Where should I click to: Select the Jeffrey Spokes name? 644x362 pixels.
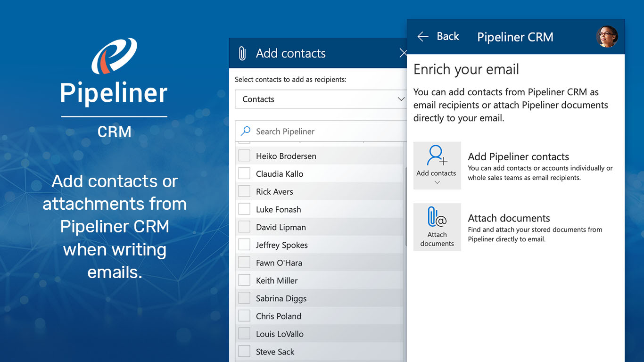pos(282,245)
